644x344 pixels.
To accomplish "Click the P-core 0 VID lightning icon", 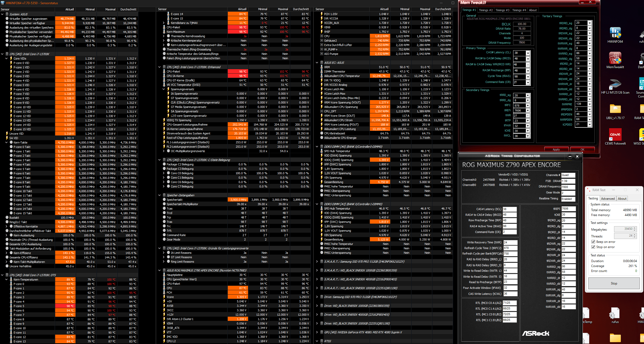I will coord(11,63).
